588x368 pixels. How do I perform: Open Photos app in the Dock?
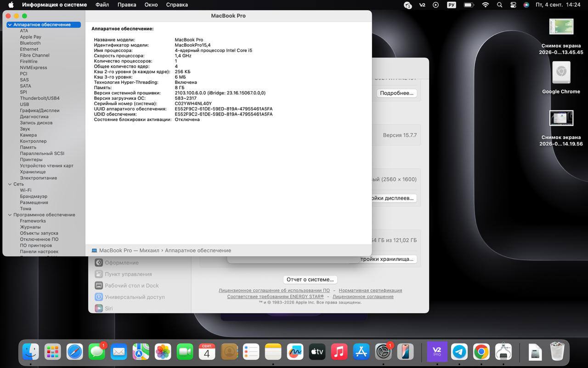[163, 352]
